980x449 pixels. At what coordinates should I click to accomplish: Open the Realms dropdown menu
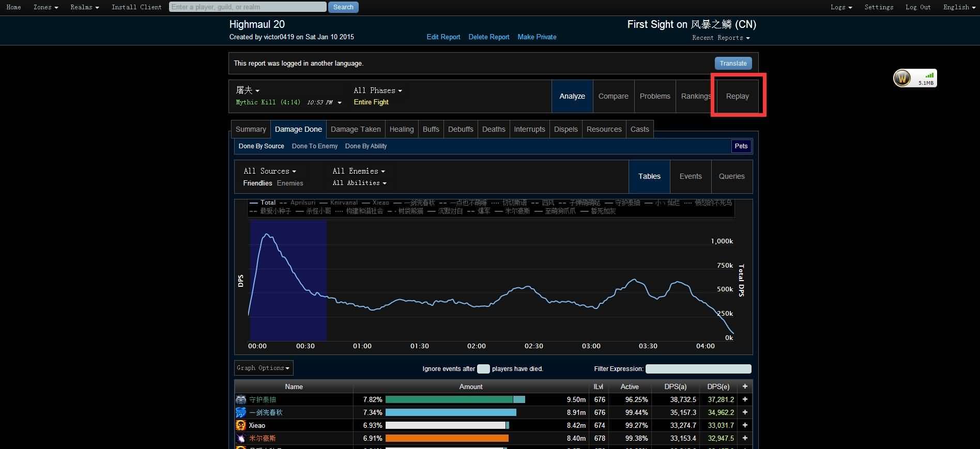pyautogui.click(x=85, y=7)
